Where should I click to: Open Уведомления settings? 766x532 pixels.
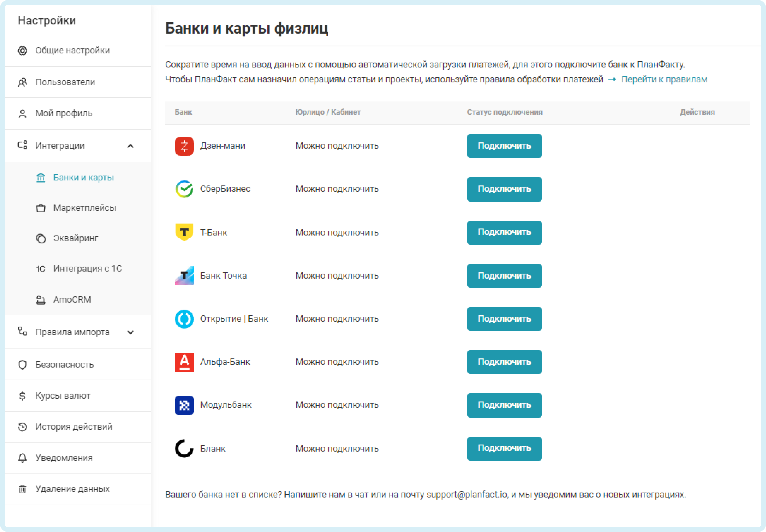point(78,458)
